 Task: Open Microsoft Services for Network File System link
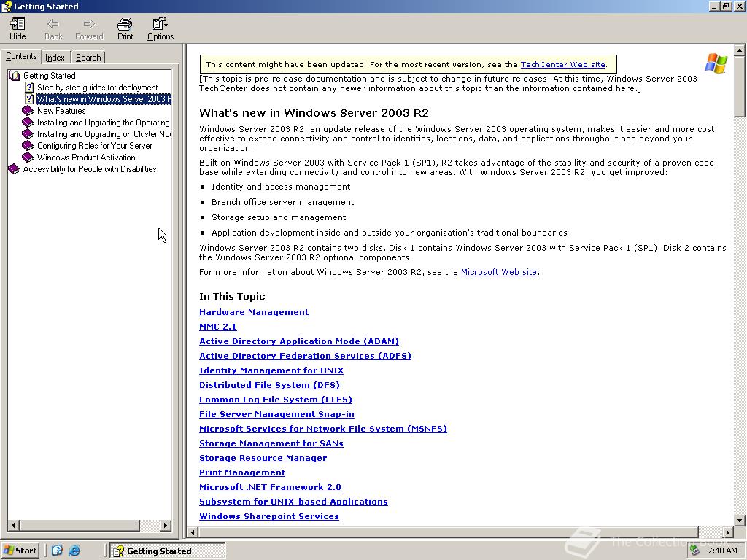(323, 429)
